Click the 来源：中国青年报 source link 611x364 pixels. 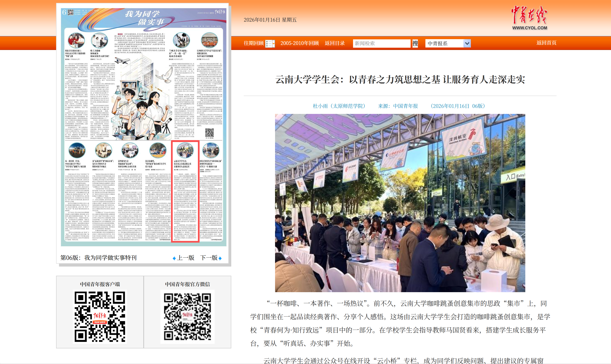398,106
